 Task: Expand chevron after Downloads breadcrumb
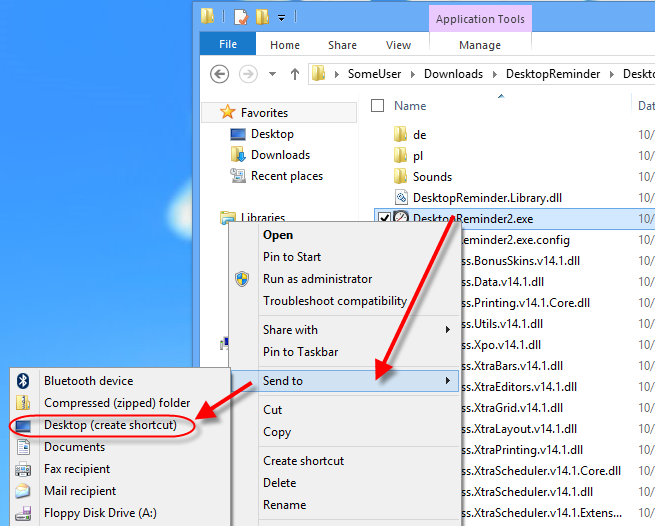[495, 75]
